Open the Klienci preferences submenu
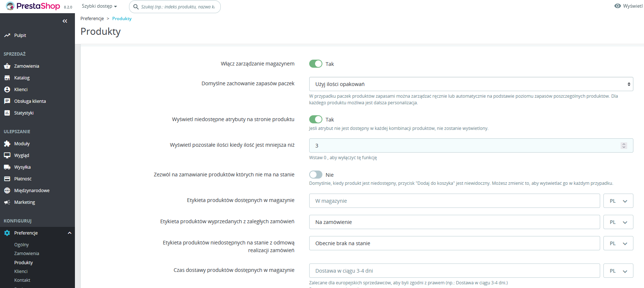The width and height of the screenshot is (644, 288). pyautogui.click(x=21, y=272)
